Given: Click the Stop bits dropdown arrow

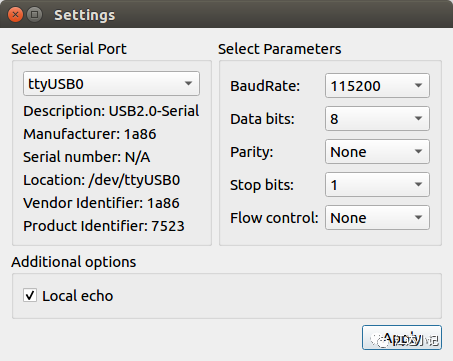Looking at the screenshot, I should [418, 185].
